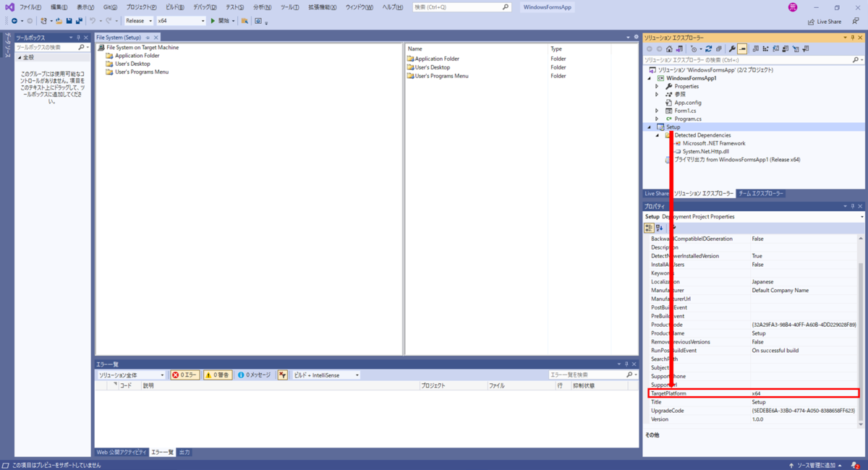This screenshot has height=470, width=868.
Task: Expand the Form1.cs node
Action: point(657,111)
